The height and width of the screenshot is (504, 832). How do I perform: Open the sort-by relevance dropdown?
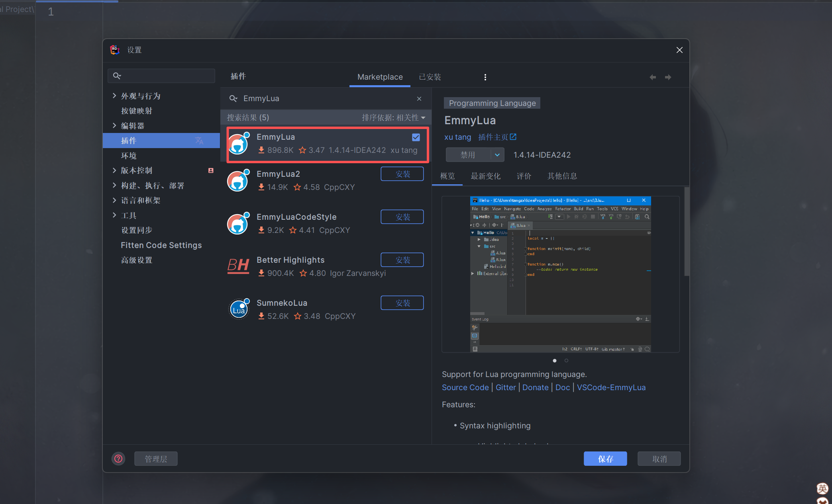[394, 117]
